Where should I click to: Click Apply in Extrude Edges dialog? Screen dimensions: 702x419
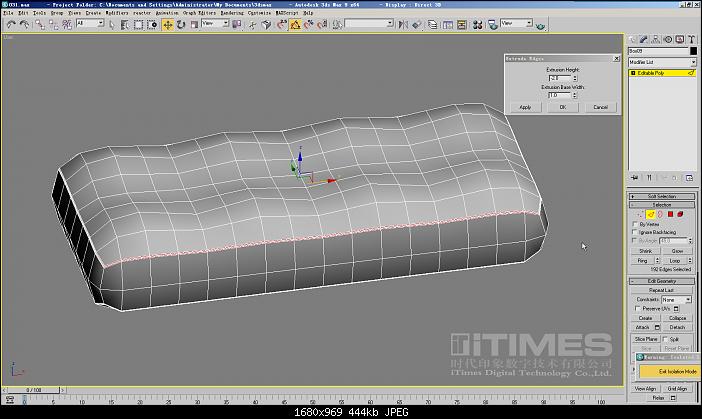pyautogui.click(x=525, y=107)
